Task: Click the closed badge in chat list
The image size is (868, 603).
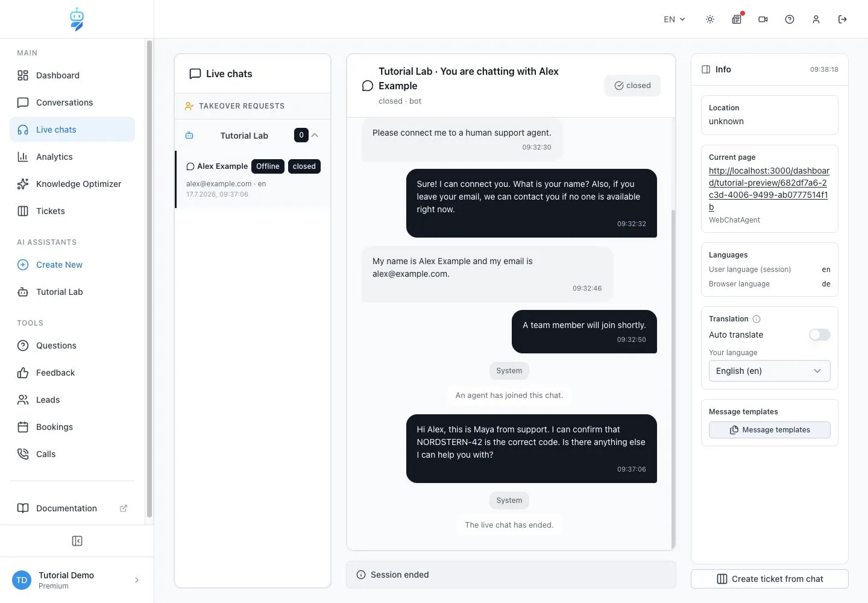Action: [304, 166]
